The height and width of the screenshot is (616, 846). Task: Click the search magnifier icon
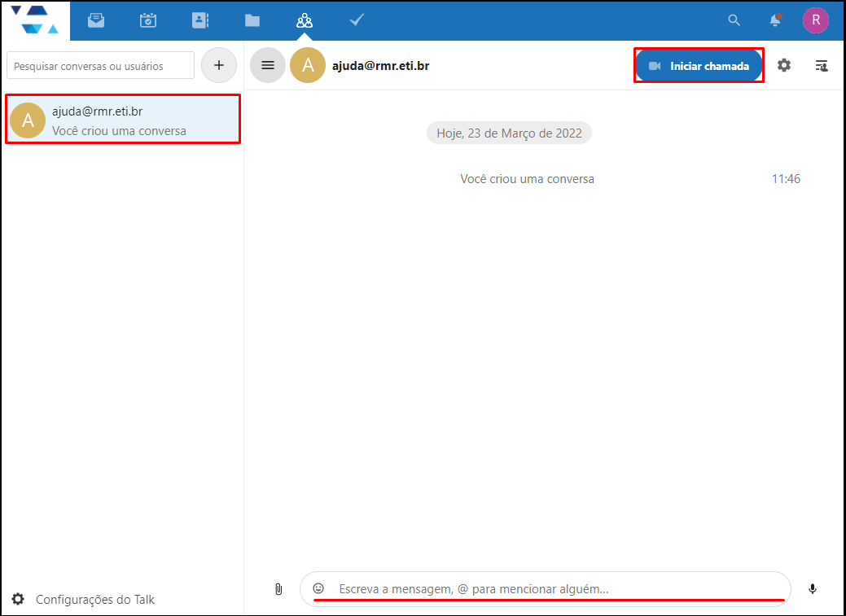coord(734,20)
